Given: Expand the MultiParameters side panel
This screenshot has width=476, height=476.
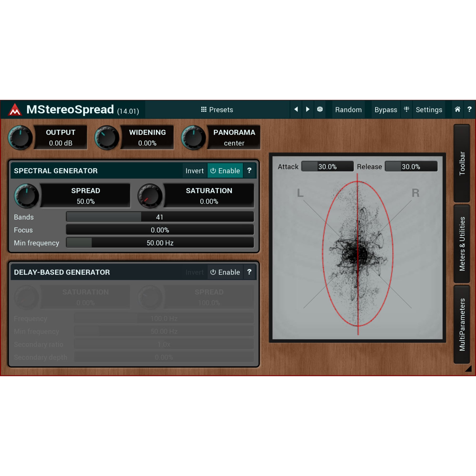Looking at the screenshot, I should click(x=462, y=324).
